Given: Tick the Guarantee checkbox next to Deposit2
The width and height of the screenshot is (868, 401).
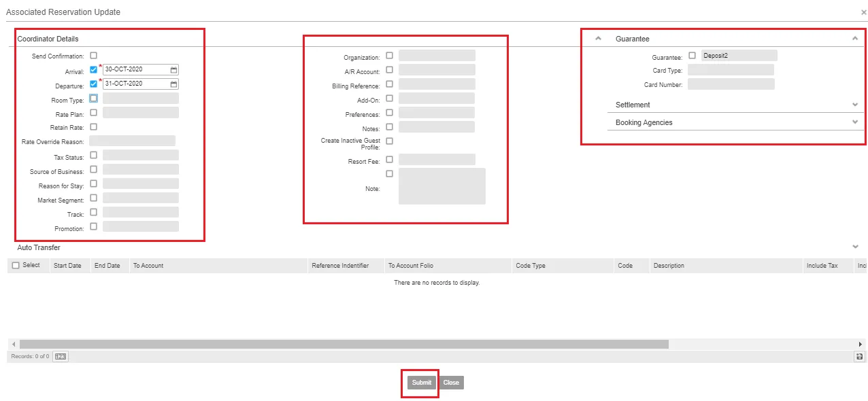Looking at the screenshot, I should 692,56.
